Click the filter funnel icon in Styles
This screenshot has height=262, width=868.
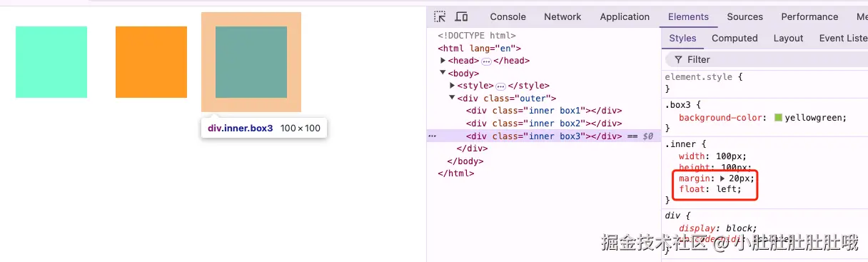point(678,59)
